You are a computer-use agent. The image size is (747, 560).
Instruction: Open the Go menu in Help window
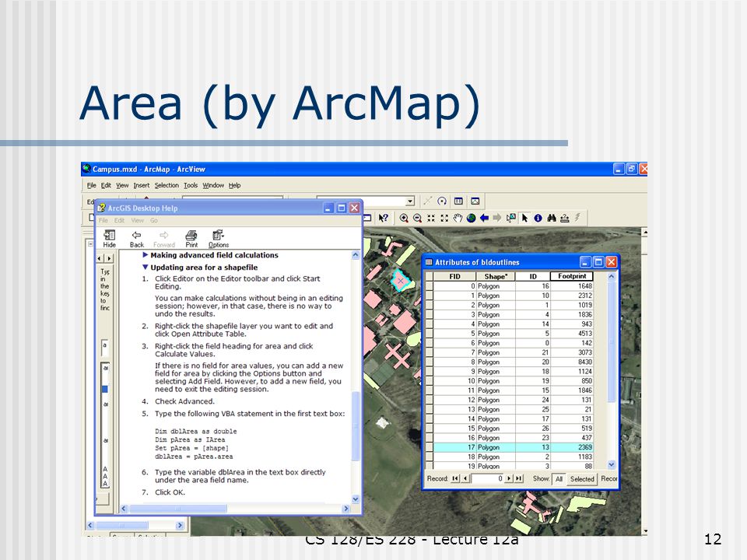(x=154, y=220)
